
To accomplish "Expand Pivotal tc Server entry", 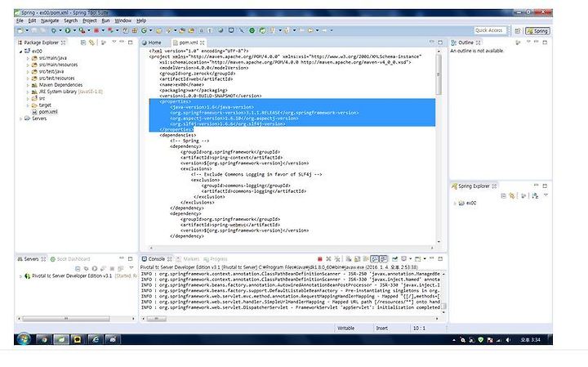I will click(x=20, y=276).
